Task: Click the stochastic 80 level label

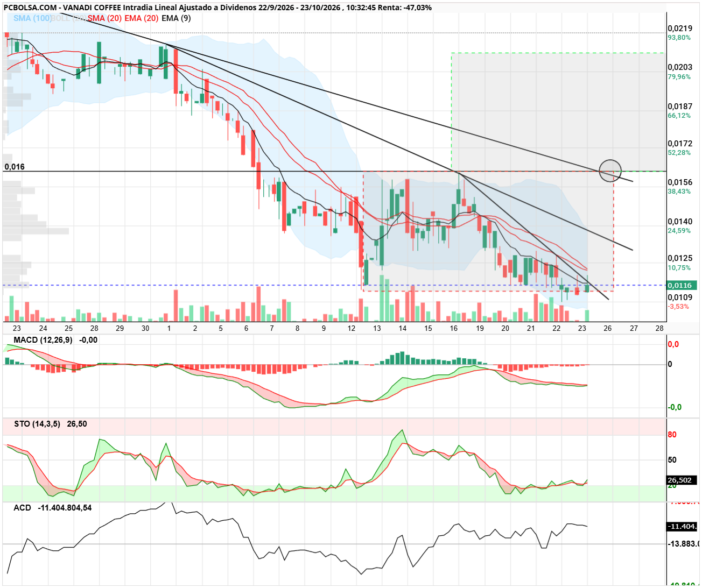Action: coord(672,435)
